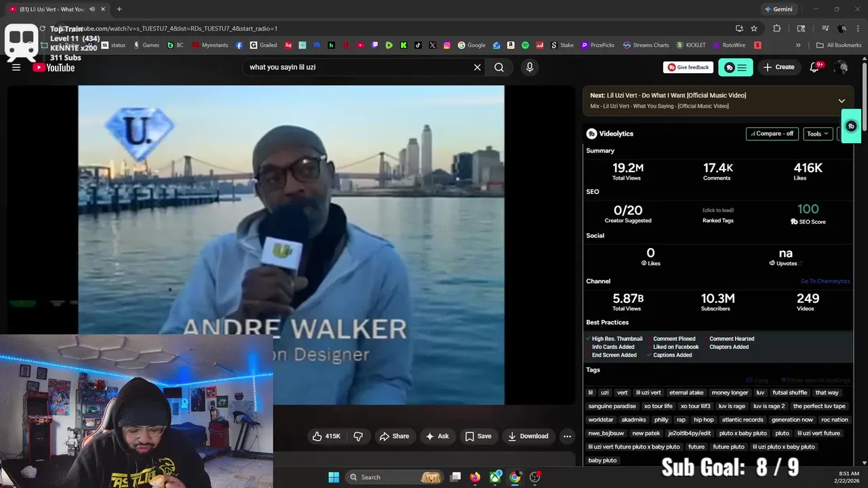This screenshot has height=488, width=868.
Task: Open a new browser tab
Action: (119, 9)
